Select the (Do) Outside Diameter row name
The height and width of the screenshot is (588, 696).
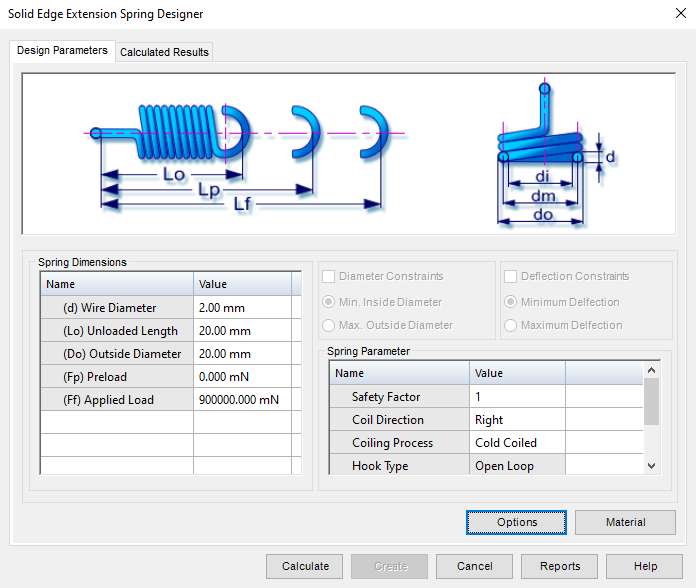(x=117, y=353)
